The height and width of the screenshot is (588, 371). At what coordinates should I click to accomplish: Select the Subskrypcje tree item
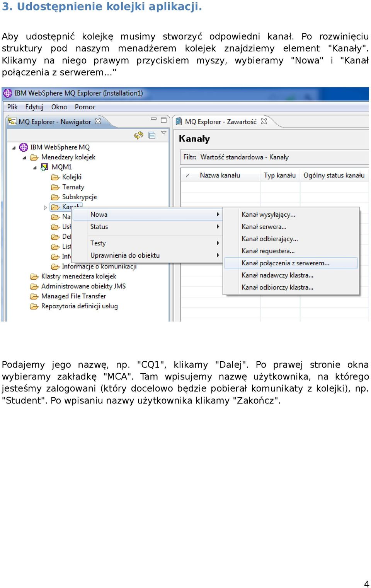[80, 197]
